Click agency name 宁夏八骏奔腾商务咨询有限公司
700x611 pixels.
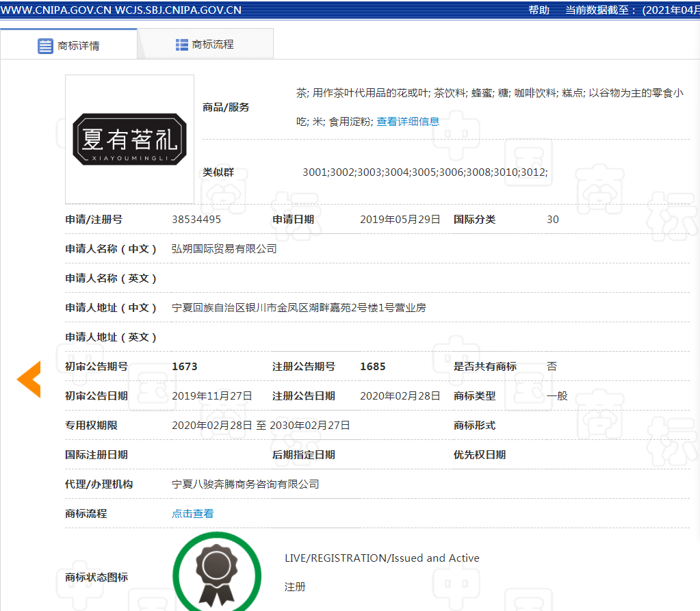pos(245,484)
